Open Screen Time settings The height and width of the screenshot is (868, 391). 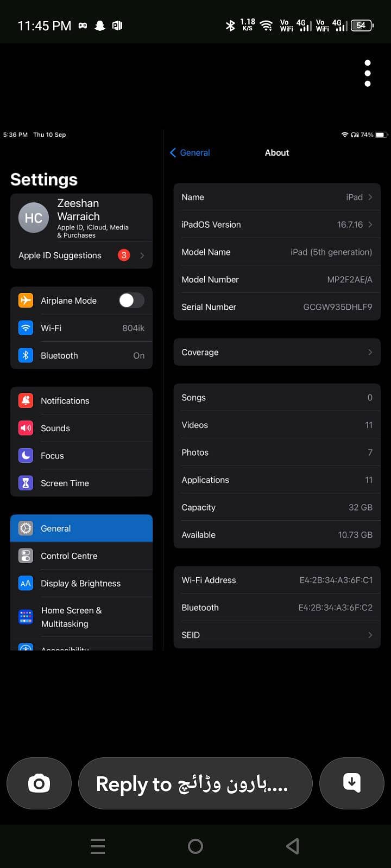pyautogui.click(x=81, y=483)
